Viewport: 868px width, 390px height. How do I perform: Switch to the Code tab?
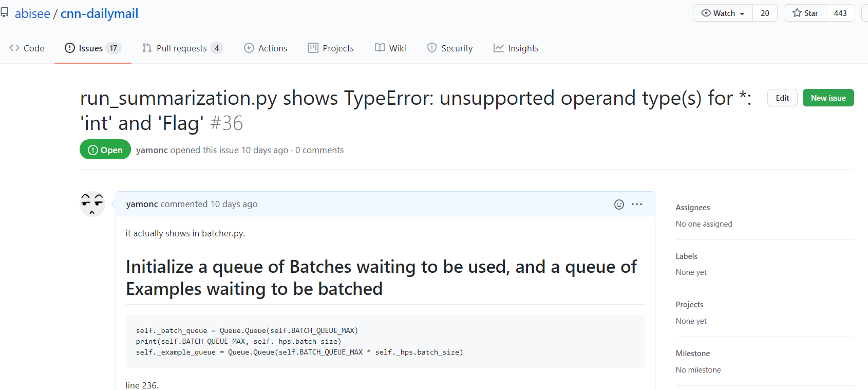(27, 48)
